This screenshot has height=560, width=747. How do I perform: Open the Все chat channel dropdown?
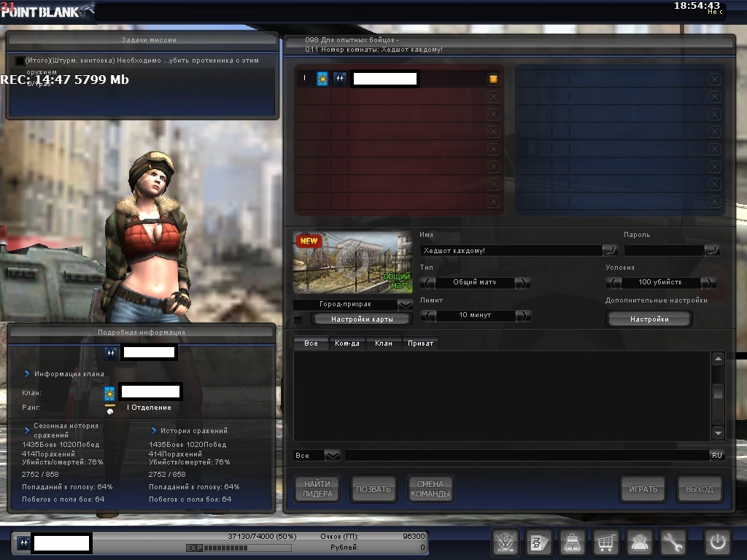click(332, 455)
